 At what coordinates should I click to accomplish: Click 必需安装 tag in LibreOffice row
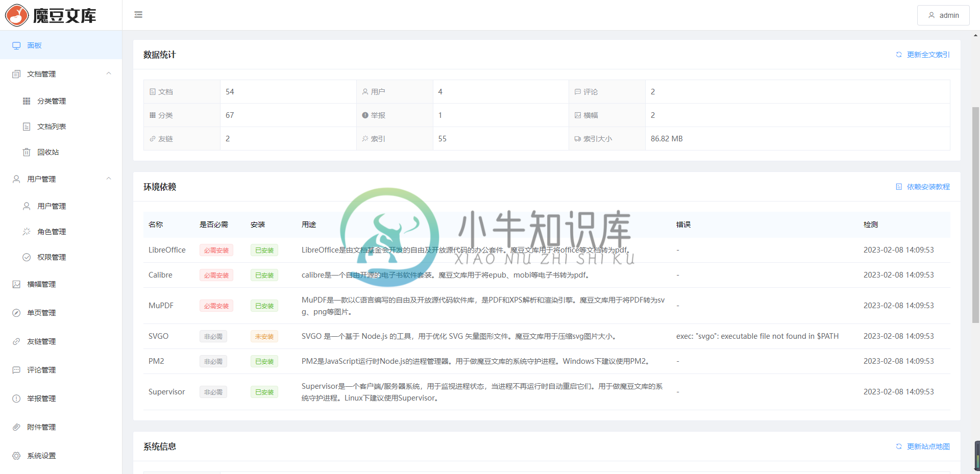(216, 250)
